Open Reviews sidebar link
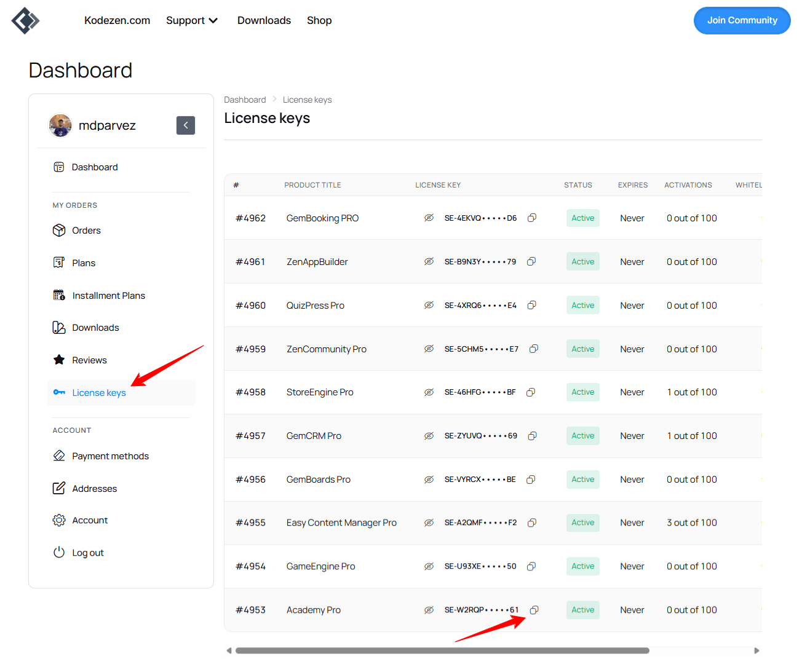Image resolution: width=802 pixels, height=672 pixels. (x=90, y=360)
